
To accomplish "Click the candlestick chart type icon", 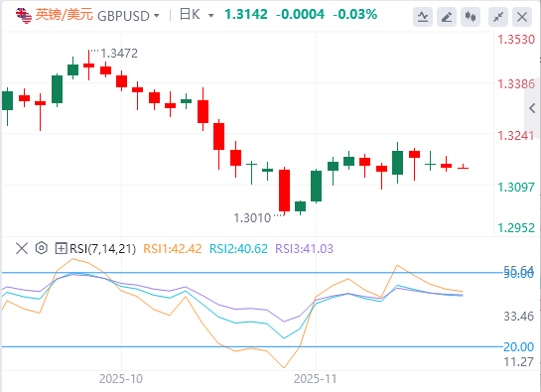I will (471, 17).
